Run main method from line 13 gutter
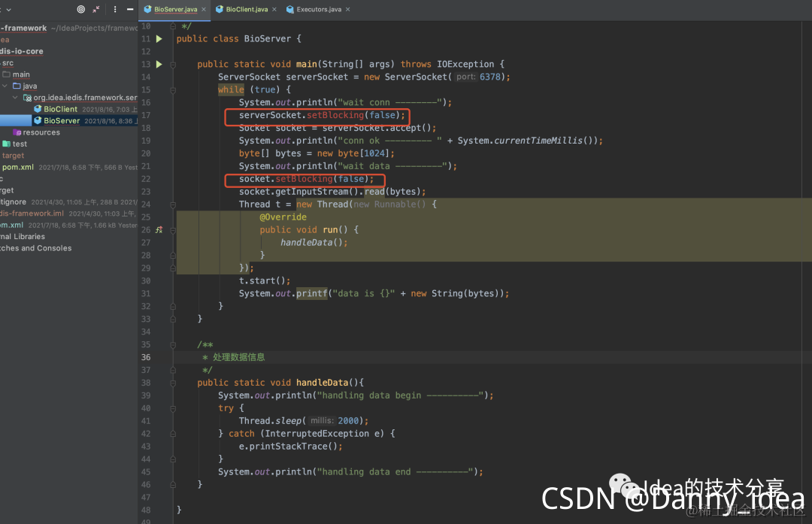 pos(159,64)
